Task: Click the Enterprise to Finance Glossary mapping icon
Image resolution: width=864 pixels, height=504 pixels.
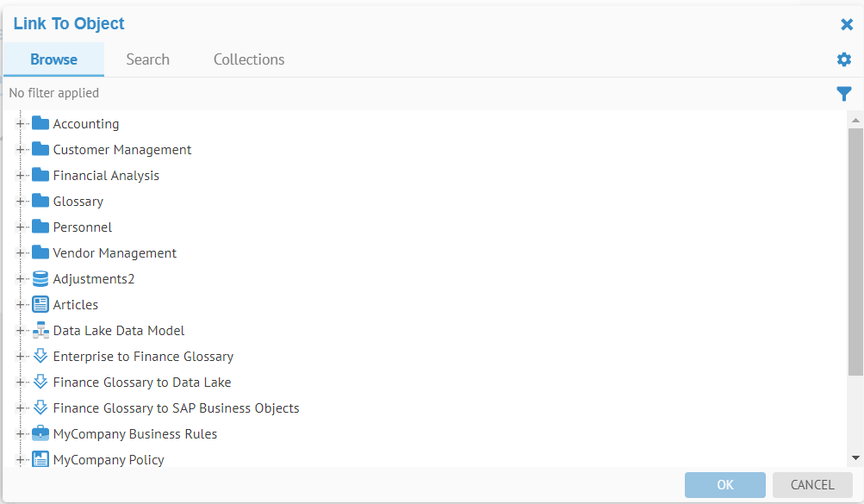Action: [x=40, y=357]
